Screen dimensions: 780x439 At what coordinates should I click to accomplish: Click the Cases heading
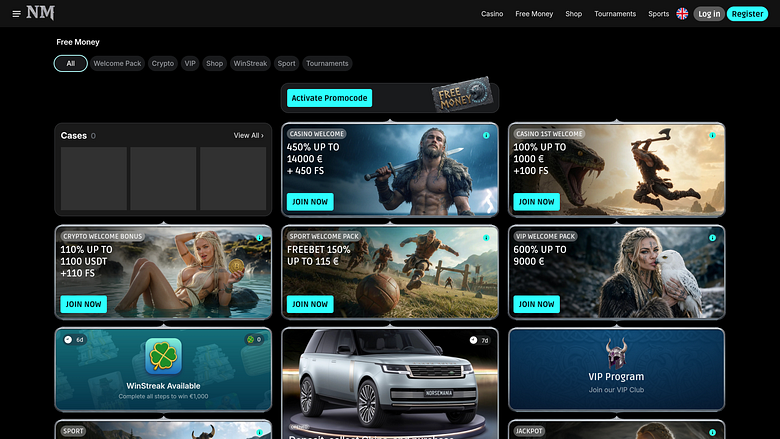tap(74, 135)
